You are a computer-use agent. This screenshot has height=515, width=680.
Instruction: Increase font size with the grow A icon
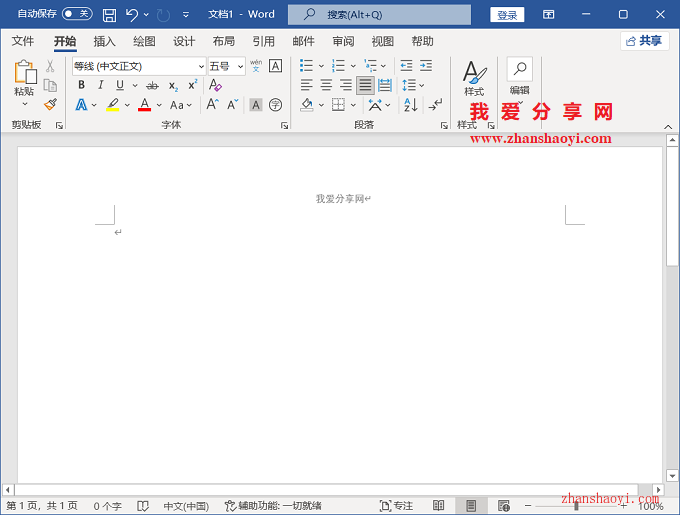coord(212,104)
